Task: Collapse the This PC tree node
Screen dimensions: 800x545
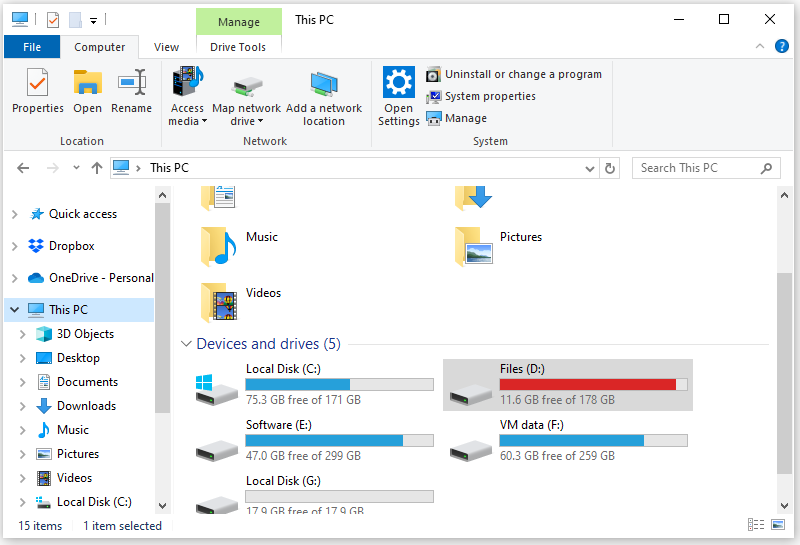Action: tap(14, 310)
